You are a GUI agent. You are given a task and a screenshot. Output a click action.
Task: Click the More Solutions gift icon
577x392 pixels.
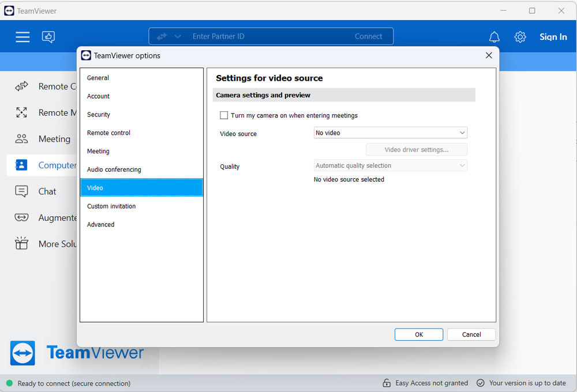21,243
